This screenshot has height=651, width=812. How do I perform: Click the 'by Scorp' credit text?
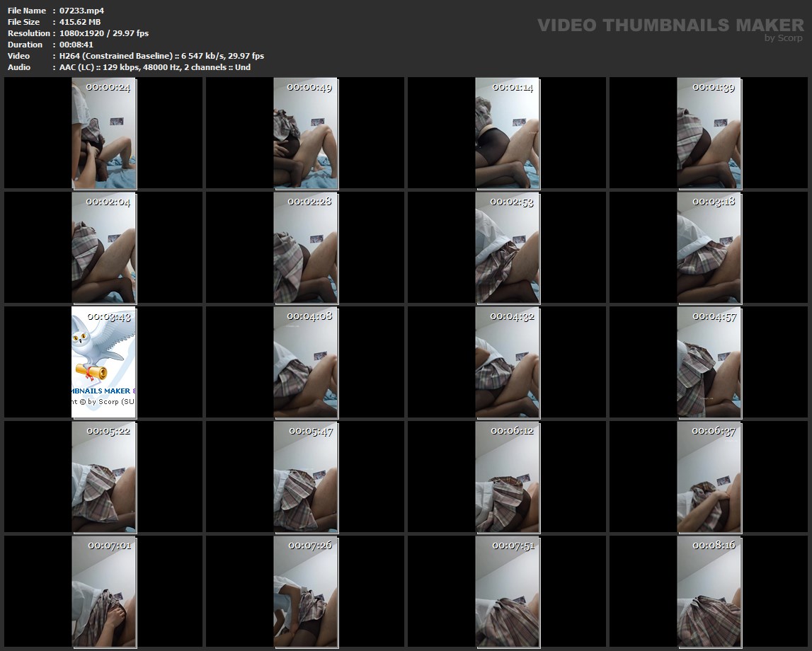click(783, 38)
